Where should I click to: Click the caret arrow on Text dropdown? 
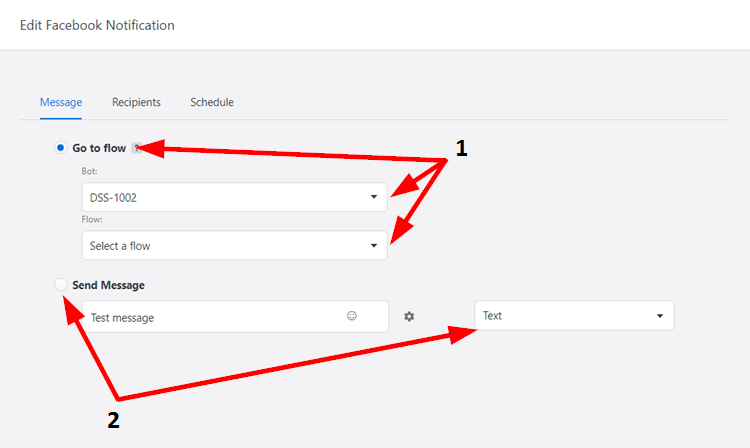click(660, 316)
